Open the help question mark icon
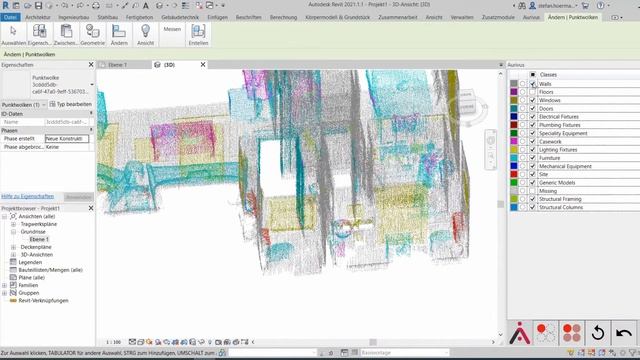This screenshot has height=360, width=640. (600, 6)
